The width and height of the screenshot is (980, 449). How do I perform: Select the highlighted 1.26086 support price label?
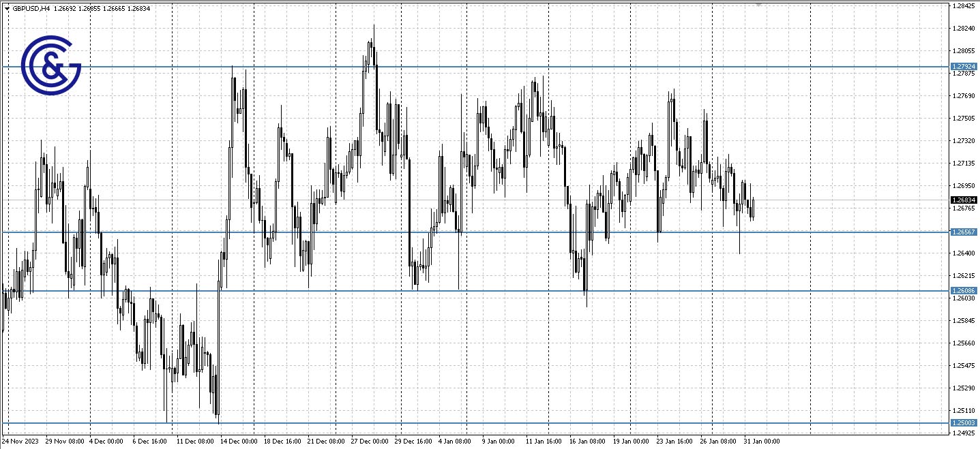click(x=965, y=291)
